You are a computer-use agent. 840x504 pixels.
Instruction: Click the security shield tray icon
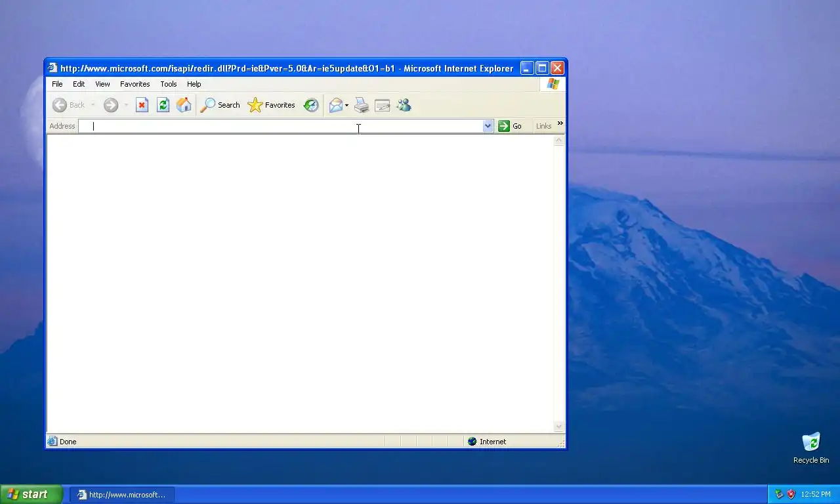click(x=791, y=494)
